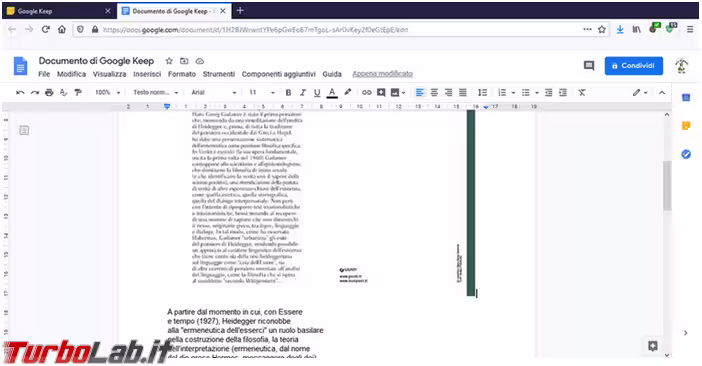Screen dimensions: 702x366
Task: Click the insert link icon
Action: click(367, 93)
